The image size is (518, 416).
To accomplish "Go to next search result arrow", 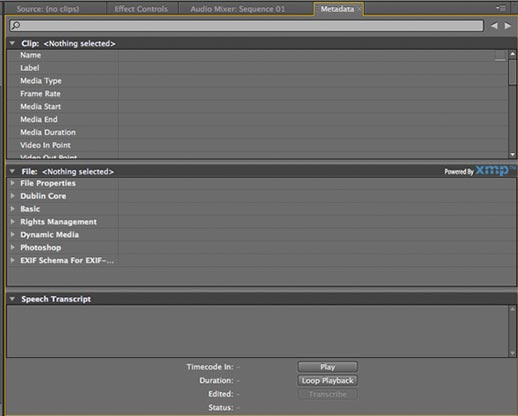I will click(x=508, y=26).
